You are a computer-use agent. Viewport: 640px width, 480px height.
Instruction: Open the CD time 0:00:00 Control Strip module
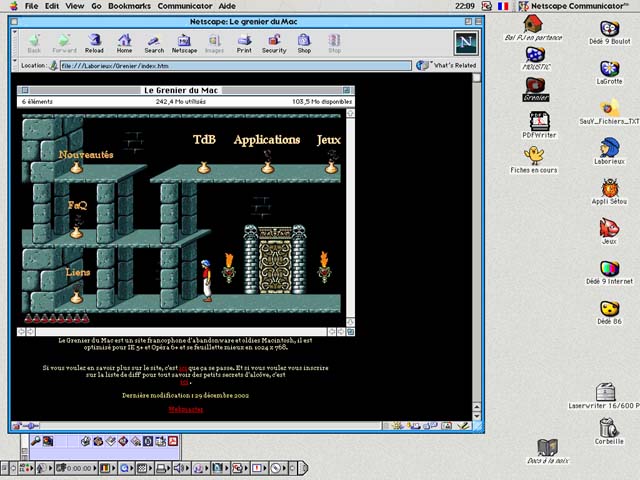click(x=76, y=468)
